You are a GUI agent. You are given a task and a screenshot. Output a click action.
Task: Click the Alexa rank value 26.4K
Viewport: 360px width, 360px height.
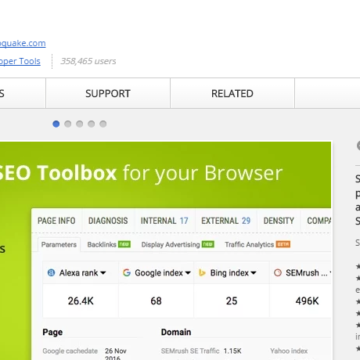[81, 301]
